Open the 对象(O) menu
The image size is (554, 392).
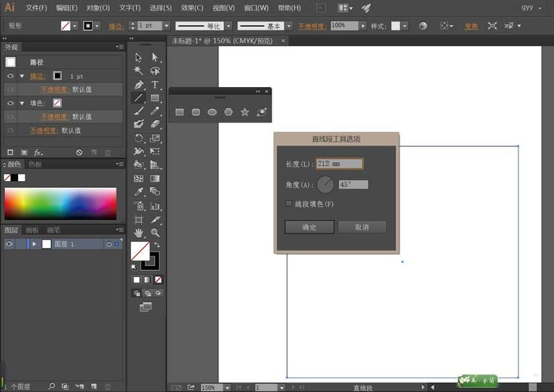(x=98, y=8)
